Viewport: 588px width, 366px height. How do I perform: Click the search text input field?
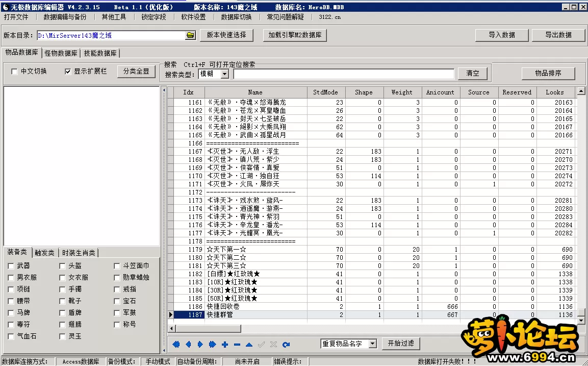click(344, 74)
